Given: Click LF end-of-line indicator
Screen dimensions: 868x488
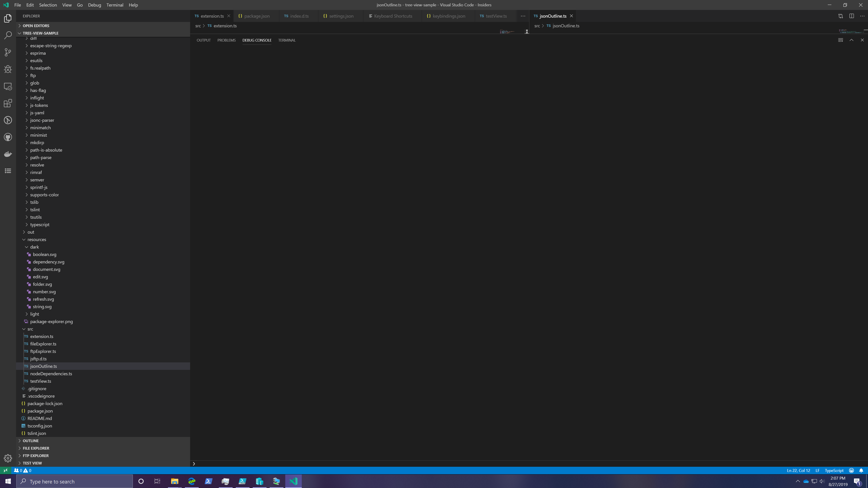Looking at the screenshot, I should (817, 470).
